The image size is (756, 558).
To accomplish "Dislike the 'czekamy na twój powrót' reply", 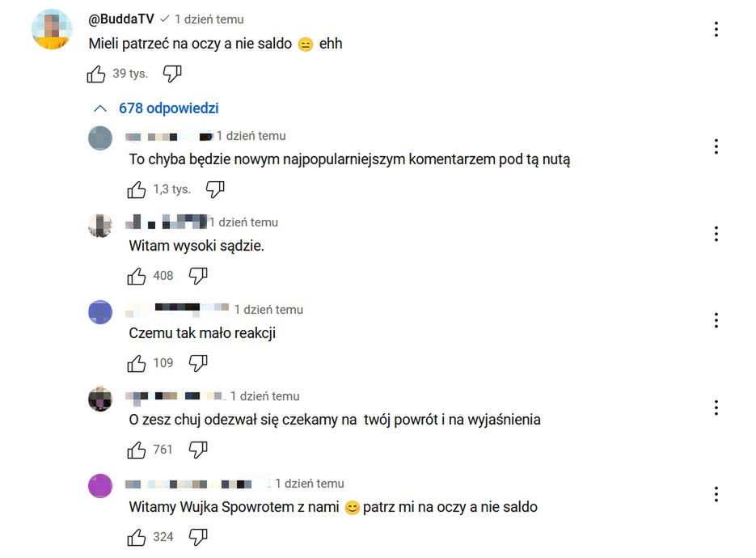I will pyautogui.click(x=198, y=450).
